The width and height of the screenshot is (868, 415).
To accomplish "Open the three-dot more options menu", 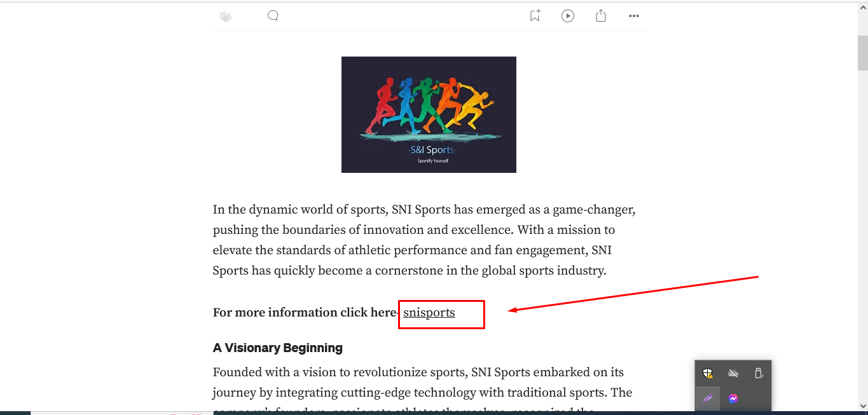I will pyautogui.click(x=634, y=16).
